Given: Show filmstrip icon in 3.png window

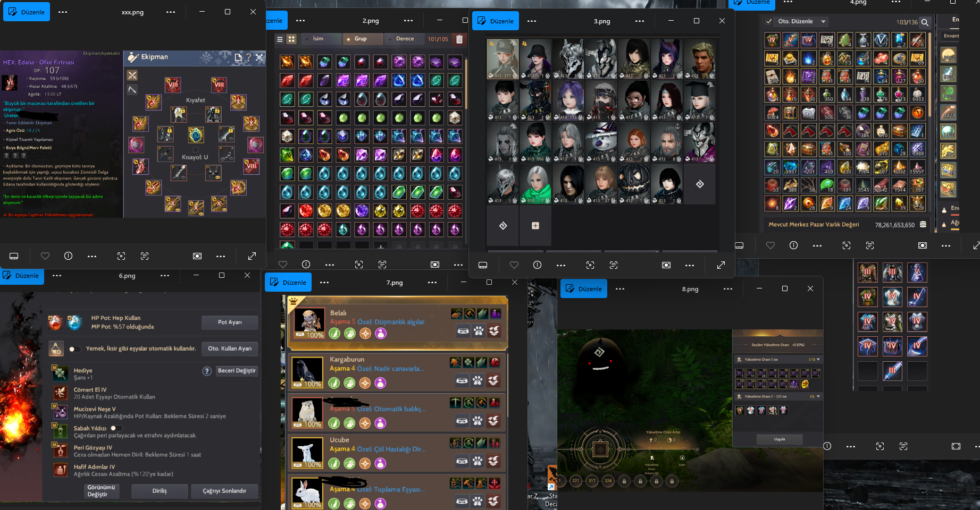Looking at the screenshot, I should pyautogui.click(x=483, y=265).
